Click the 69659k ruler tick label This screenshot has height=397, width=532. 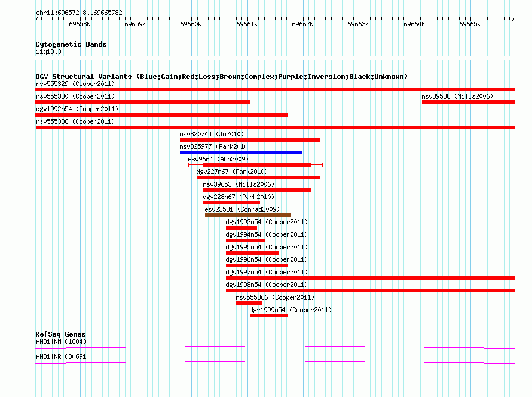pos(135,24)
